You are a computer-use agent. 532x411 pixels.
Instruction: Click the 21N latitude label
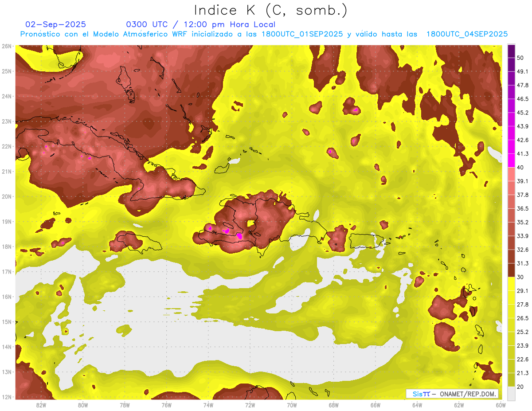pos(6,171)
